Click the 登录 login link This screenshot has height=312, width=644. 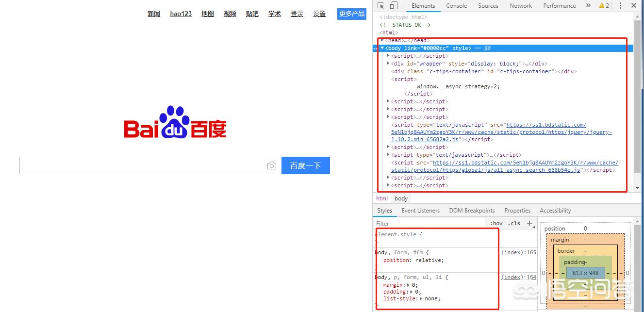[297, 14]
